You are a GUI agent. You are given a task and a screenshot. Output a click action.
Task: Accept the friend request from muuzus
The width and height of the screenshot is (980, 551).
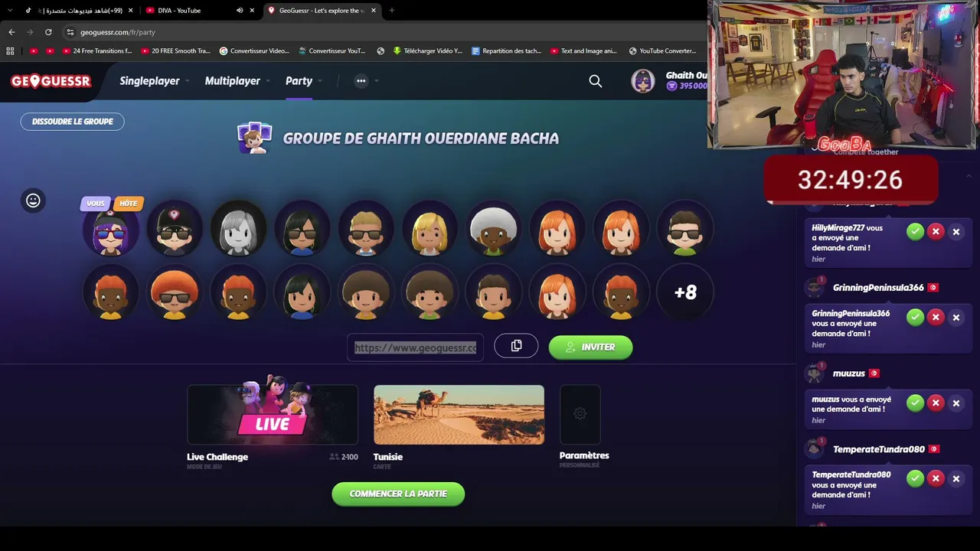pyautogui.click(x=915, y=403)
